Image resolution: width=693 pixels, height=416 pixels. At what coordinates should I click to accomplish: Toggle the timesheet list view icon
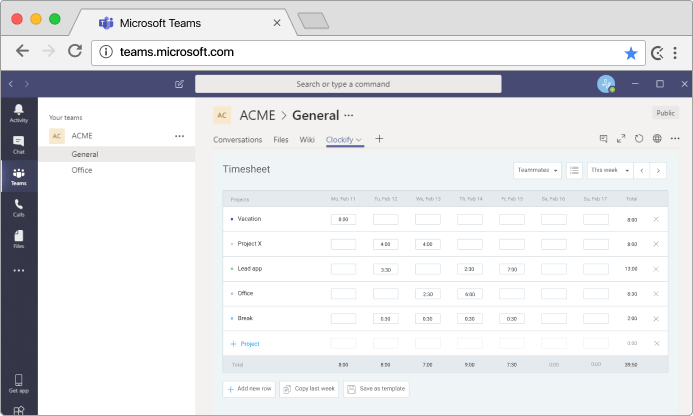pyautogui.click(x=574, y=170)
